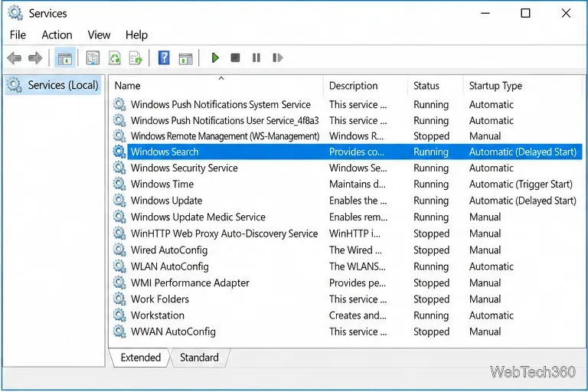
Task: Click 'Windows R...' description cell
Action: tap(356, 136)
